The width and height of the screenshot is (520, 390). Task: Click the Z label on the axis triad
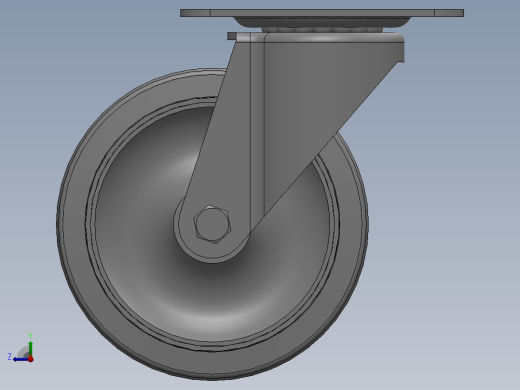(x=10, y=357)
